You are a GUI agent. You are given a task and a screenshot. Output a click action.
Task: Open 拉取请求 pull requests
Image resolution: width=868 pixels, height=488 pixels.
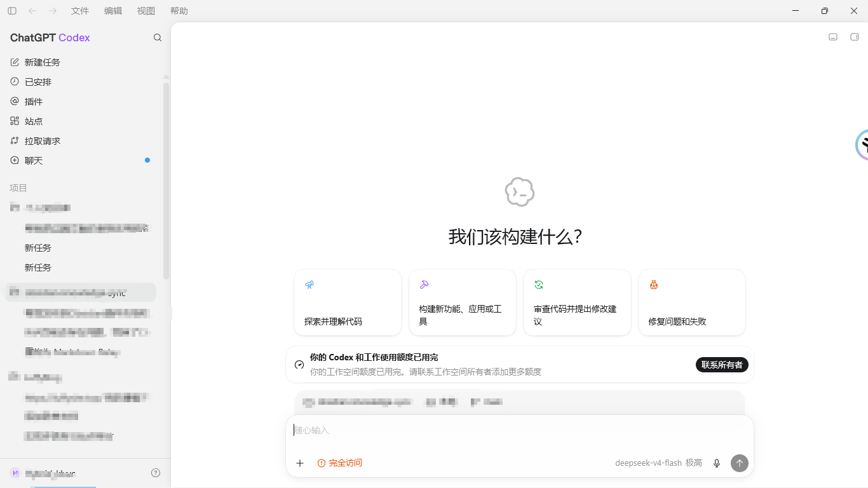[x=81, y=141]
